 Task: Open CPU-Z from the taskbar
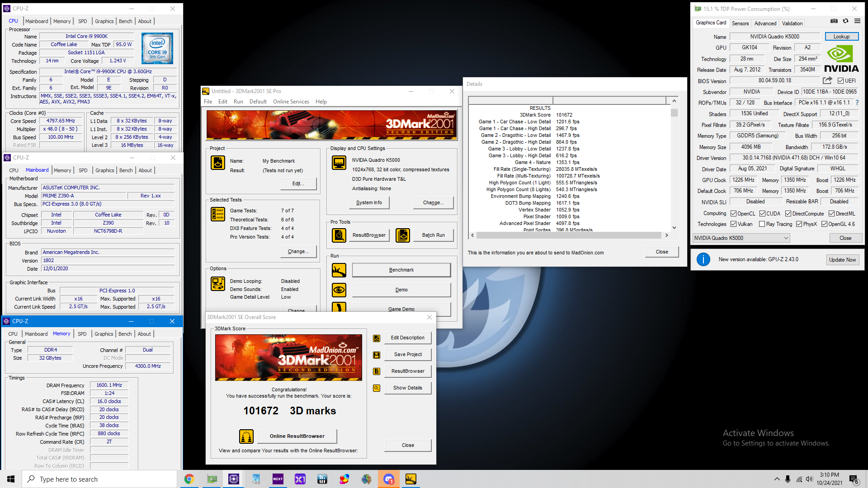(x=234, y=479)
